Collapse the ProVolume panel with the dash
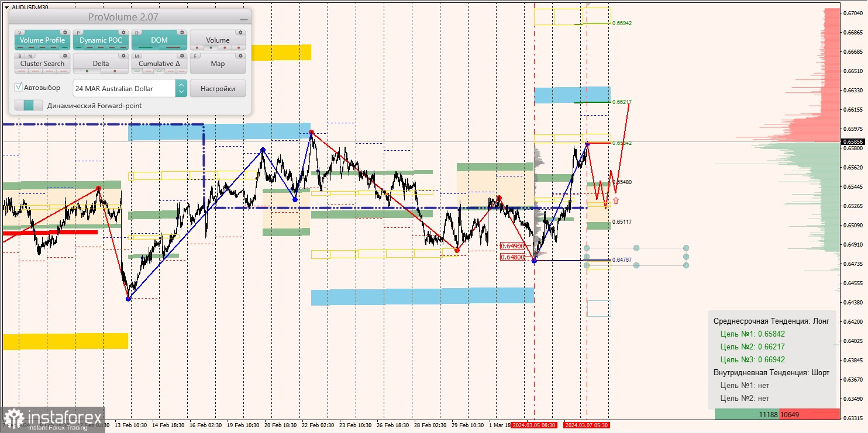The image size is (868, 433). pyautogui.click(x=244, y=19)
